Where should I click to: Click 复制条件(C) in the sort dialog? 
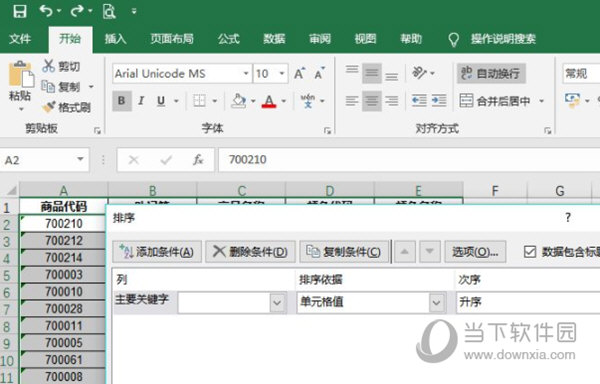[x=344, y=252]
